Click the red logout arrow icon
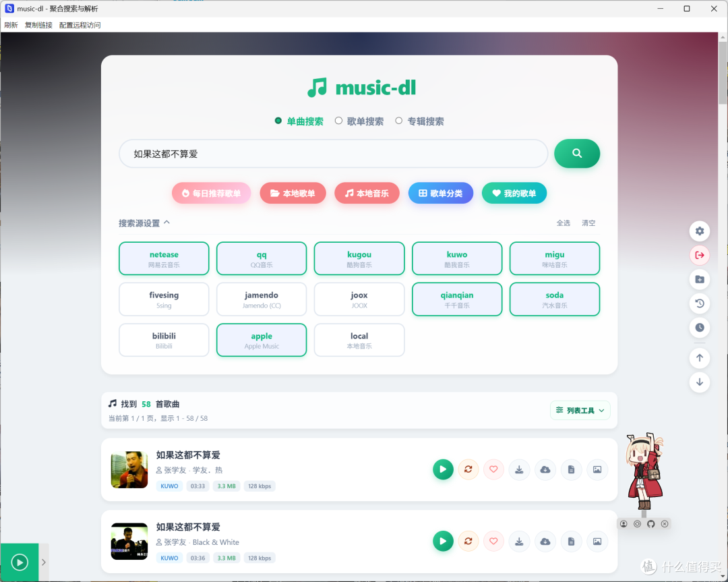 coord(700,255)
